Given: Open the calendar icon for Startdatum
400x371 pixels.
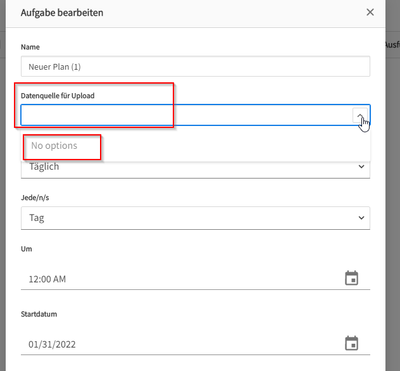Looking at the screenshot, I should (x=351, y=343).
